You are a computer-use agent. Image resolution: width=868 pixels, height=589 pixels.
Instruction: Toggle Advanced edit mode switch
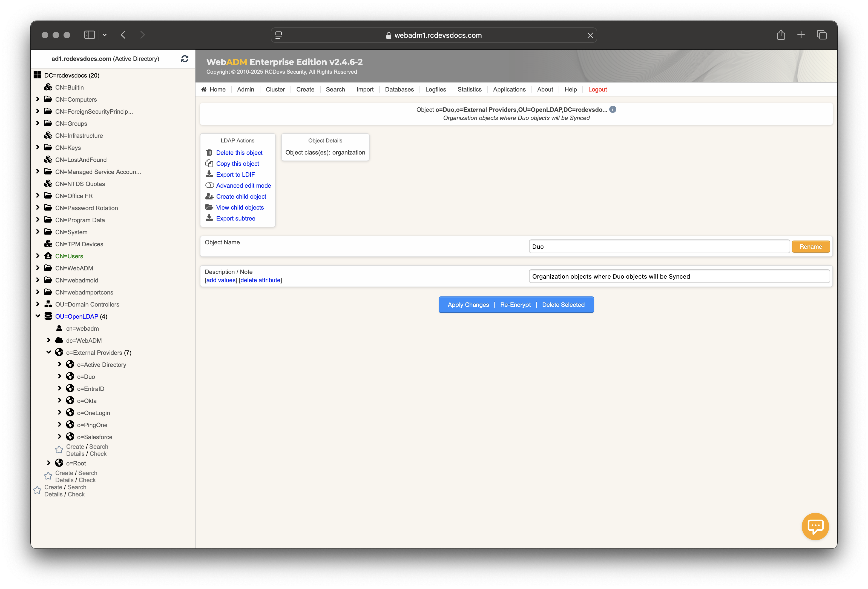209,185
